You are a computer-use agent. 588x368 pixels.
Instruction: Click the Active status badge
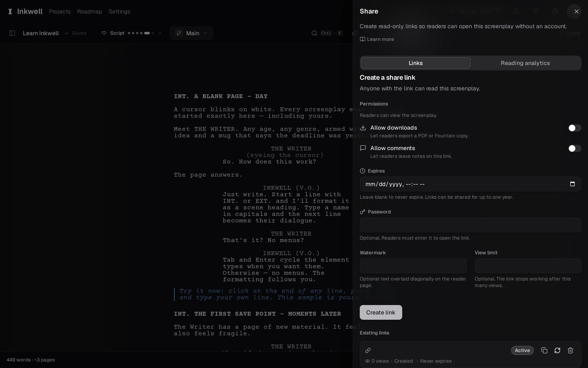(522, 350)
